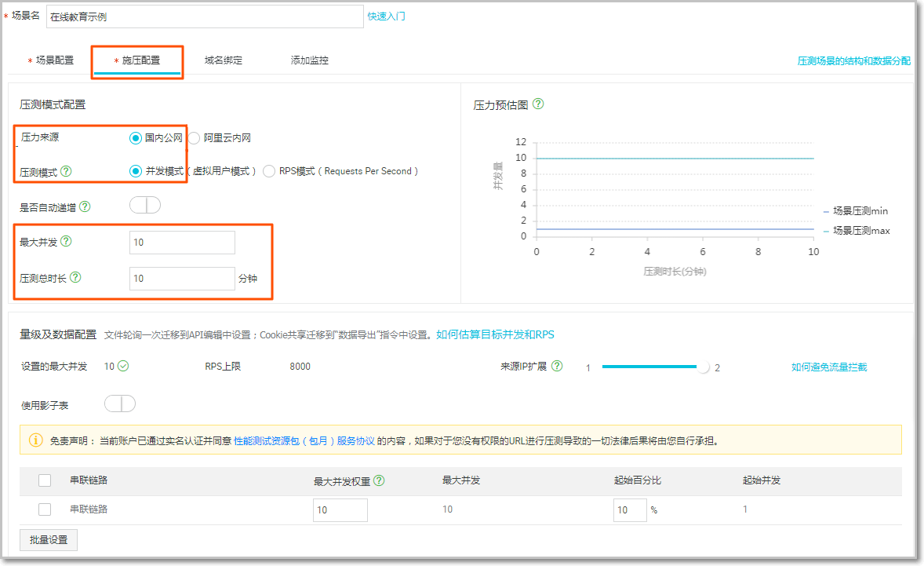Switch to 添加监控 tab
Viewport: 924px width, 566px height.
309,60
